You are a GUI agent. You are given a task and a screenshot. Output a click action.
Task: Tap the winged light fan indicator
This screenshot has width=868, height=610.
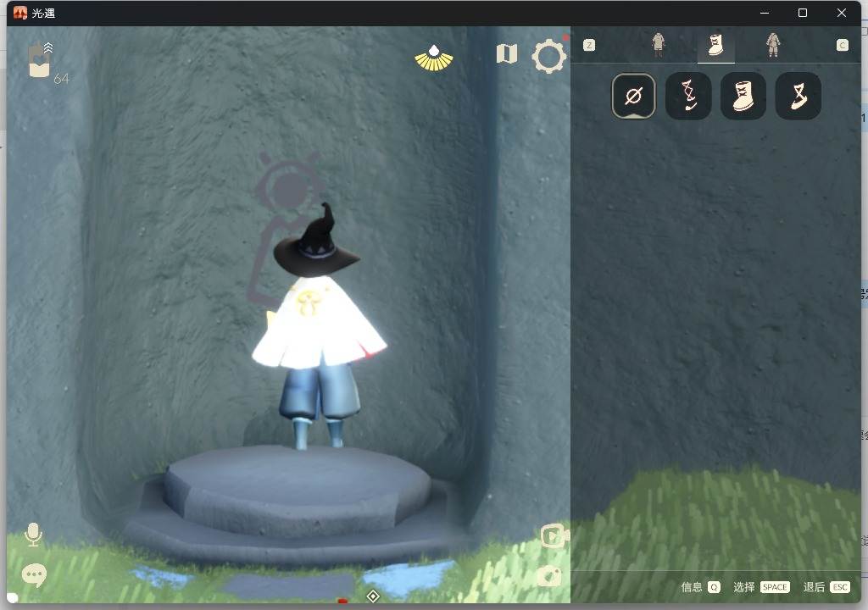click(x=434, y=58)
